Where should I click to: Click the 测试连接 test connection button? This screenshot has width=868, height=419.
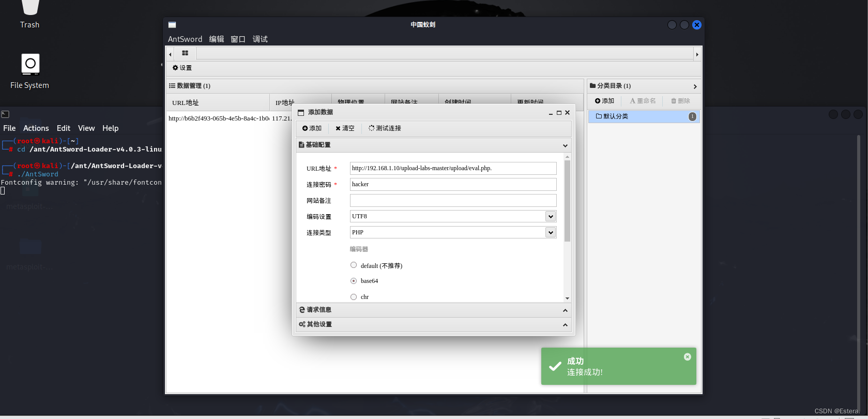click(x=385, y=128)
